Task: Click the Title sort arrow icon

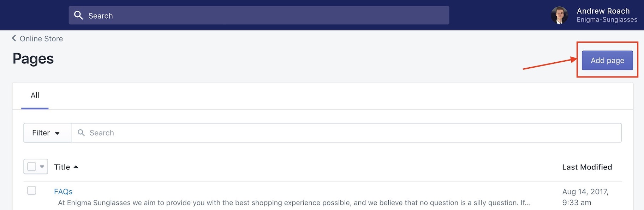Action: pos(76,167)
